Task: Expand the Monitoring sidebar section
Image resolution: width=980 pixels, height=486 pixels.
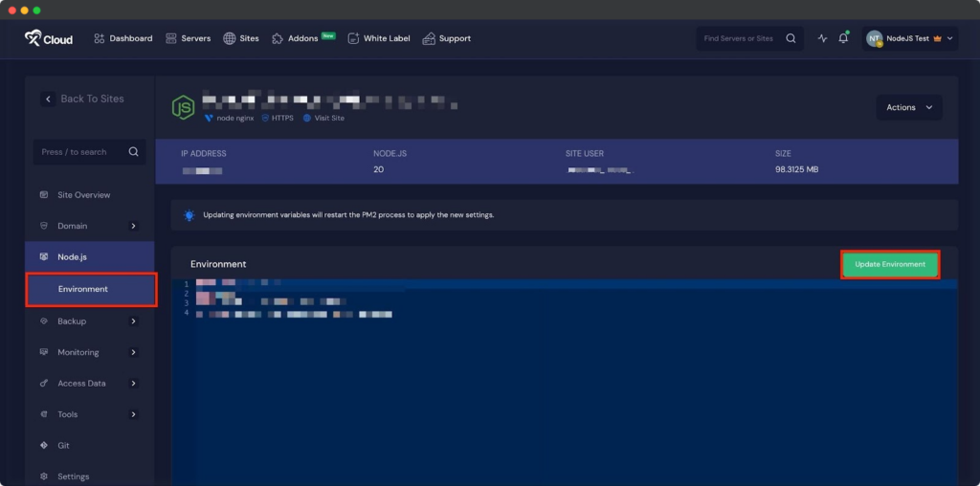Action: point(133,352)
